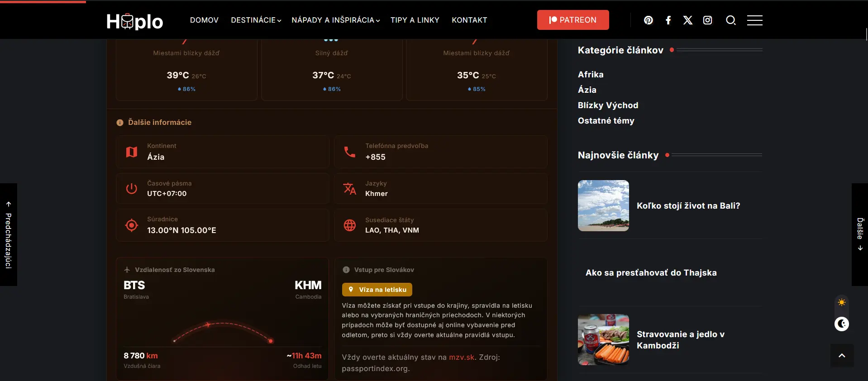
Task: Go to the Domov menu item
Action: (204, 20)
